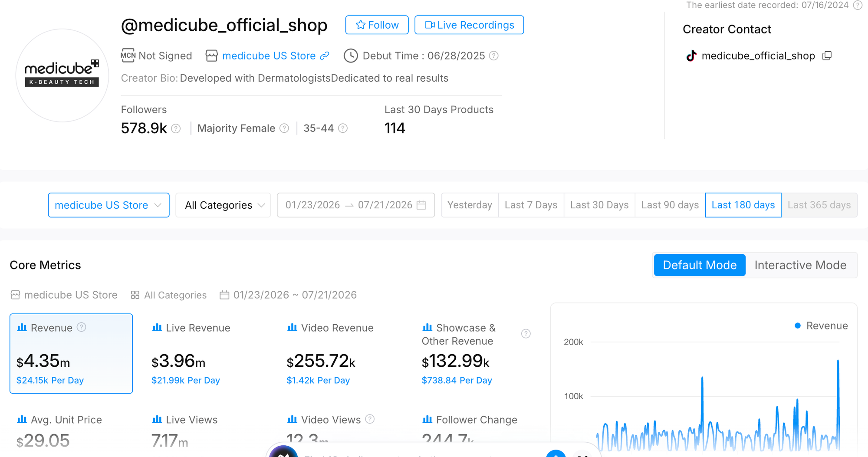Select the Yesterday range
This screenshot has height=457, width=868.
[470, 205]
